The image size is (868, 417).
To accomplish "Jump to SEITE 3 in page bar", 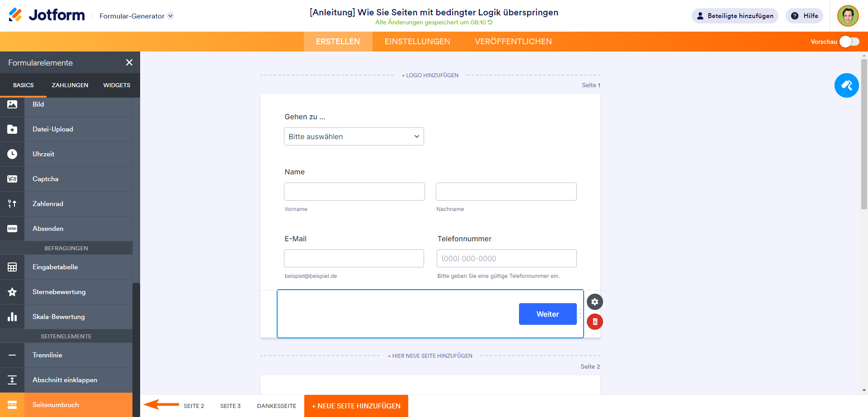I will point(230,406).
